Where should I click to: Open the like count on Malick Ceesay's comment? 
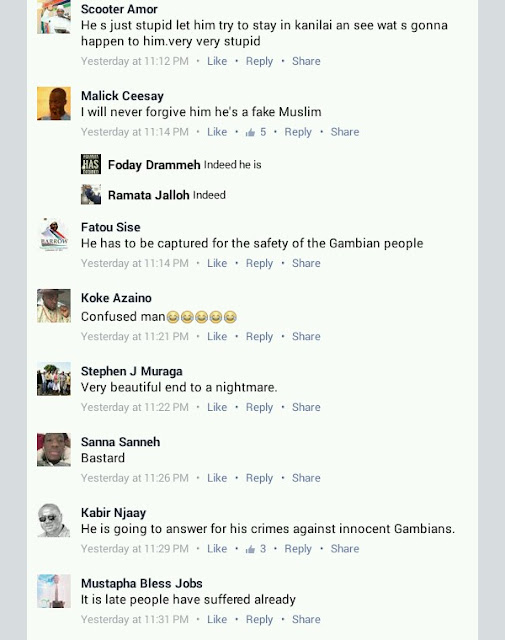coord(256,132)
